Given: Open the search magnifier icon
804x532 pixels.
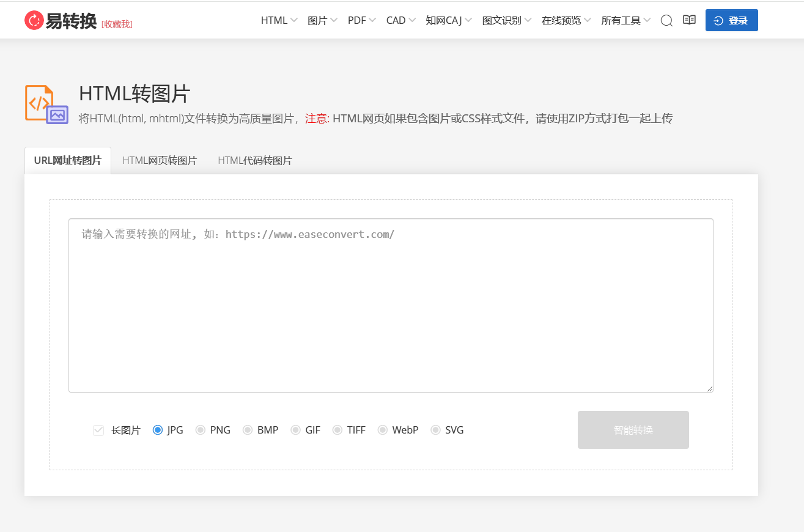Looking at the screenshot, I should click(x=666, y=21).
